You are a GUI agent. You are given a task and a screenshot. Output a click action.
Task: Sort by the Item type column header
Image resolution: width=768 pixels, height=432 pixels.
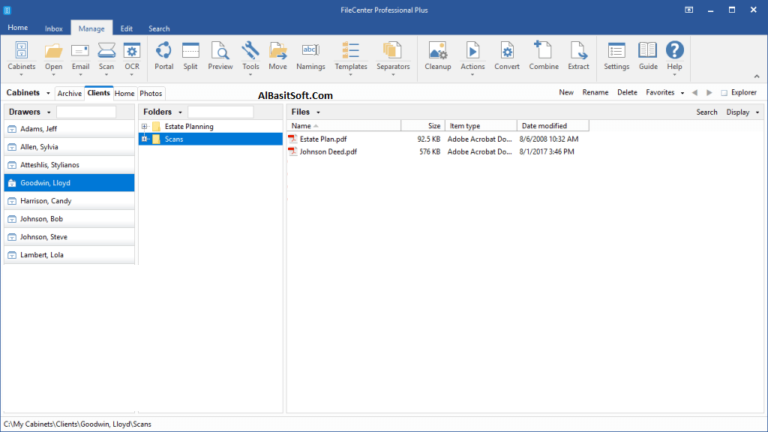[x=481, y=126]
